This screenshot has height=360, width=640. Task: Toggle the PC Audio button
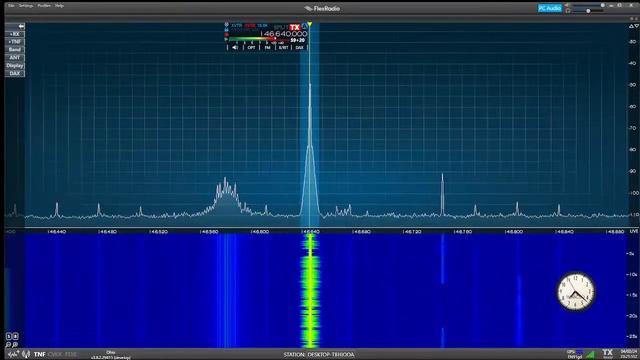[x=550, y=8]
